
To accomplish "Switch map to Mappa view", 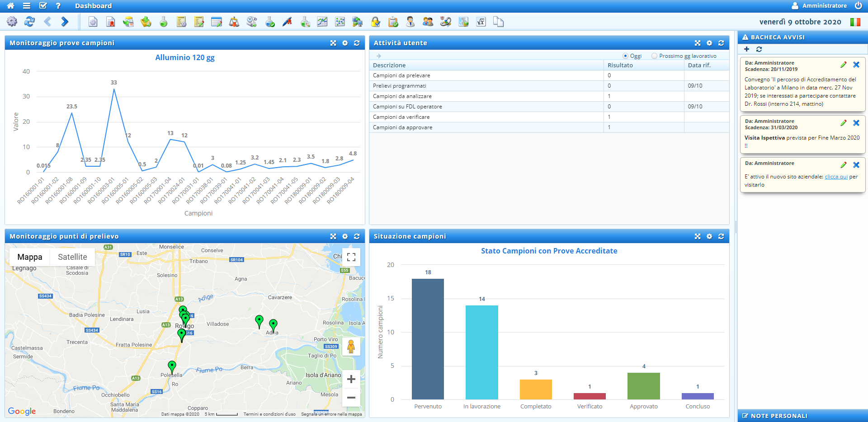I will click(x=30, y=257).
